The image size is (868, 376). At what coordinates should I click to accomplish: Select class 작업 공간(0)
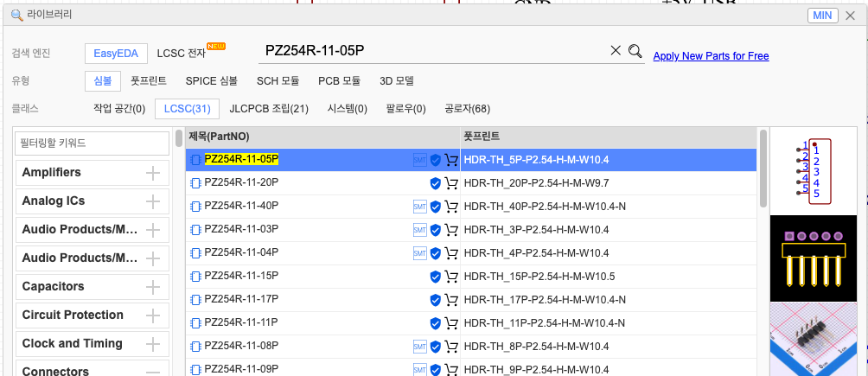coord(119,109)
